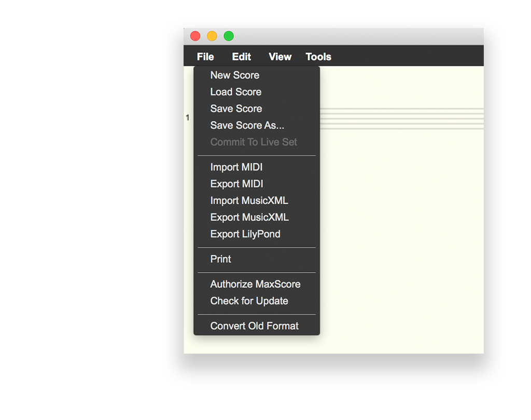The height and width of the screenshot is (420, 531).
Task: Open the Tools menu
Action: click(318, 57)
